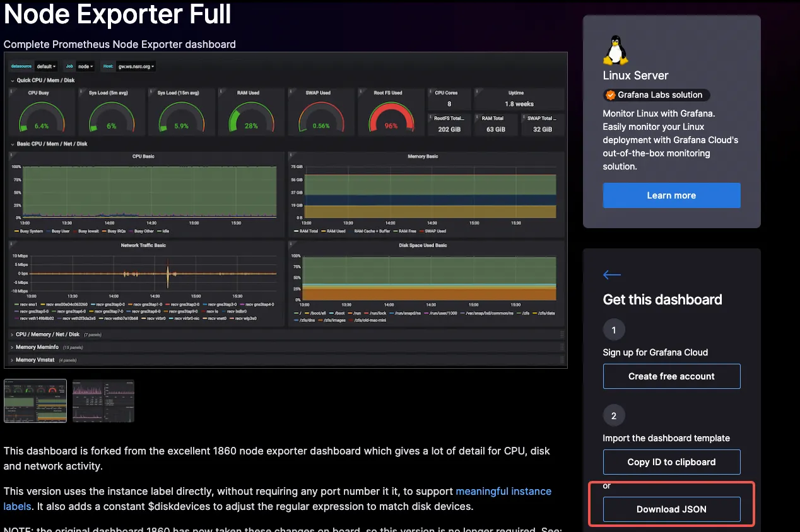Open the meaningful instance labels link
The height and width of the screenshot is (532, 800).
tap(503, 491)
